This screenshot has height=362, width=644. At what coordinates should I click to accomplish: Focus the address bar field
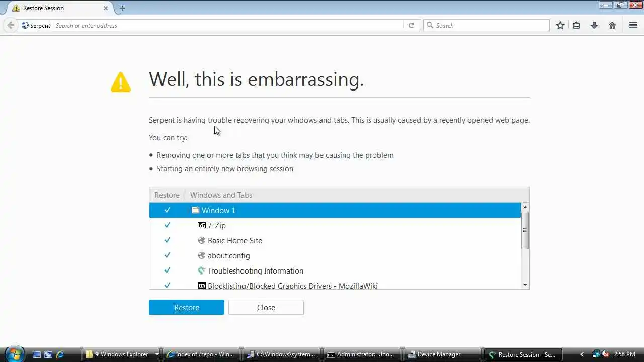coord(228,25)
